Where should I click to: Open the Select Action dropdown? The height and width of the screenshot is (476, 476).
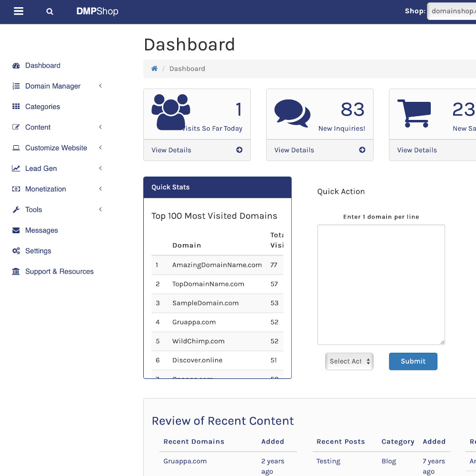click(x=349, y=361)
